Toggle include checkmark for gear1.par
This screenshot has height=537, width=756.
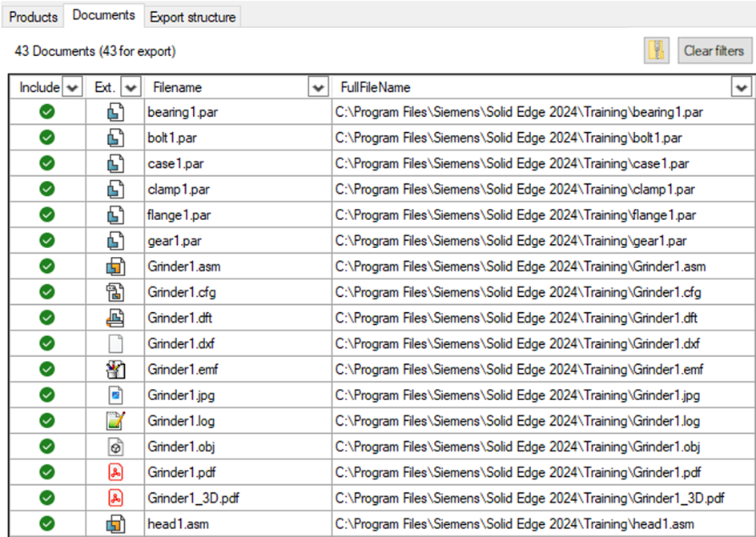47,240
